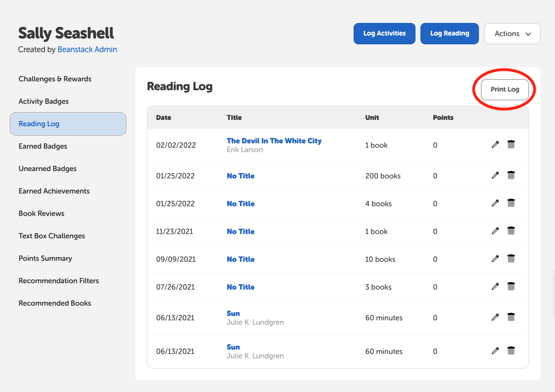
Task: Edit the 200 books entry from 01/25/2022
Action: (495, 175)
